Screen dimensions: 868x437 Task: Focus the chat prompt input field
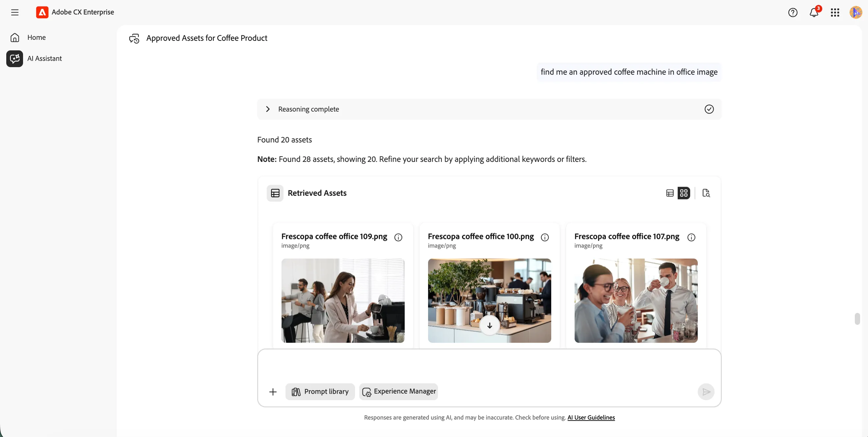click(x=489, y=366)
